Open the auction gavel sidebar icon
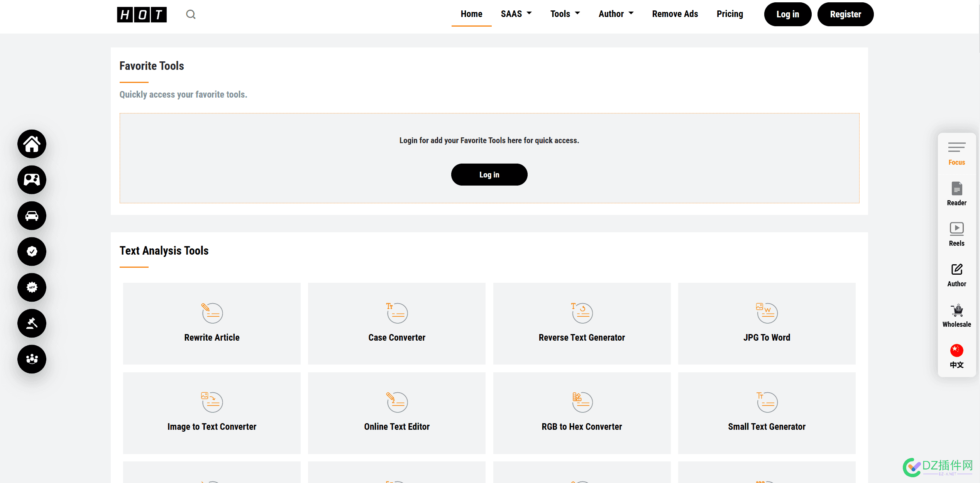The width and height of the screenshot is (980, 483). [x=32, y=323]
